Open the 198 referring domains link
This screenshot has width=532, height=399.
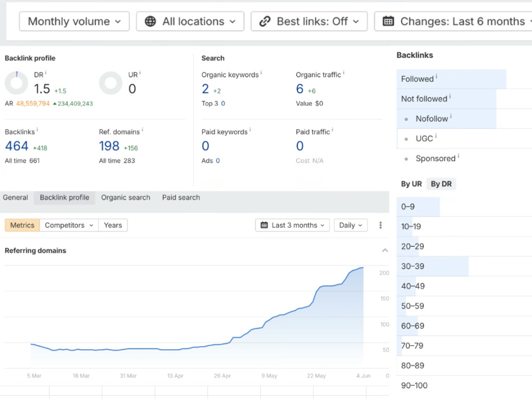point(109,146)
